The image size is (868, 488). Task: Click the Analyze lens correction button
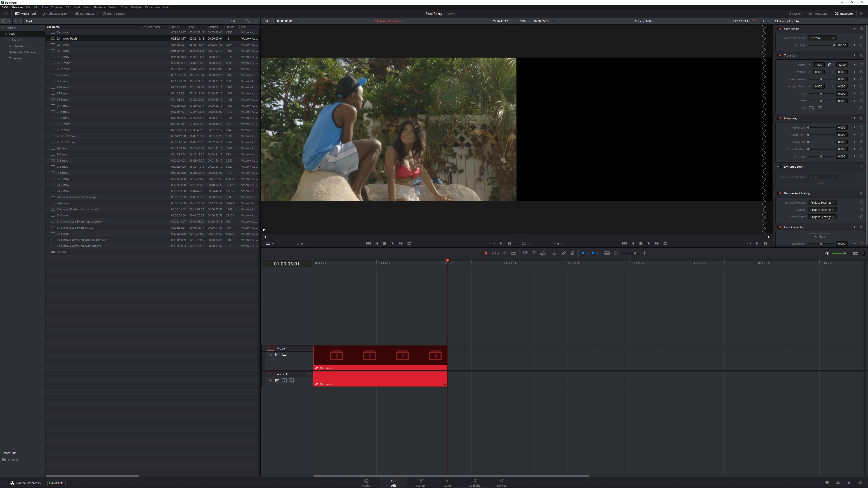click(x=820, y=236)
